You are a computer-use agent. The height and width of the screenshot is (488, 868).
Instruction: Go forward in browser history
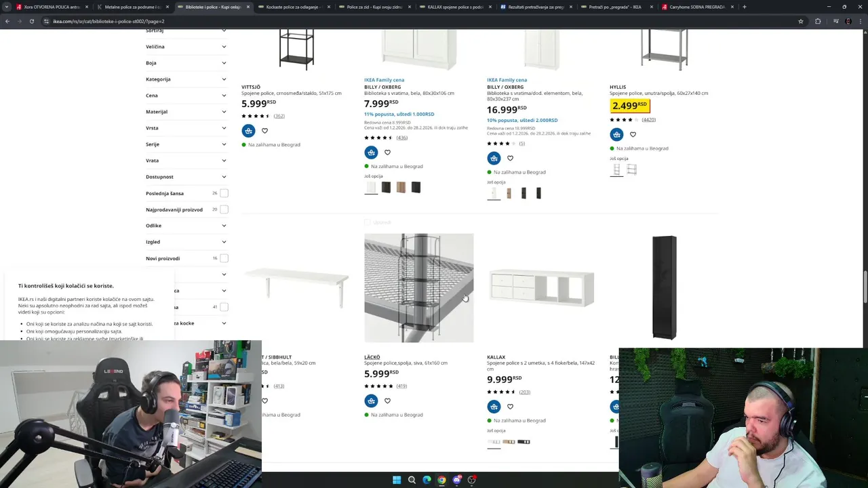(x=19, y=21)
